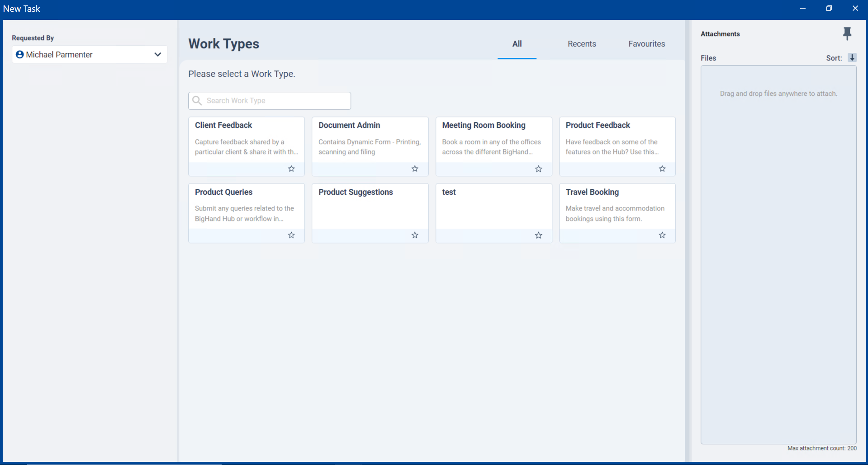Switch to the Favourites tab
Viewport: 868px width, 465px height.
pyautogui.click(x=646, y=44)
